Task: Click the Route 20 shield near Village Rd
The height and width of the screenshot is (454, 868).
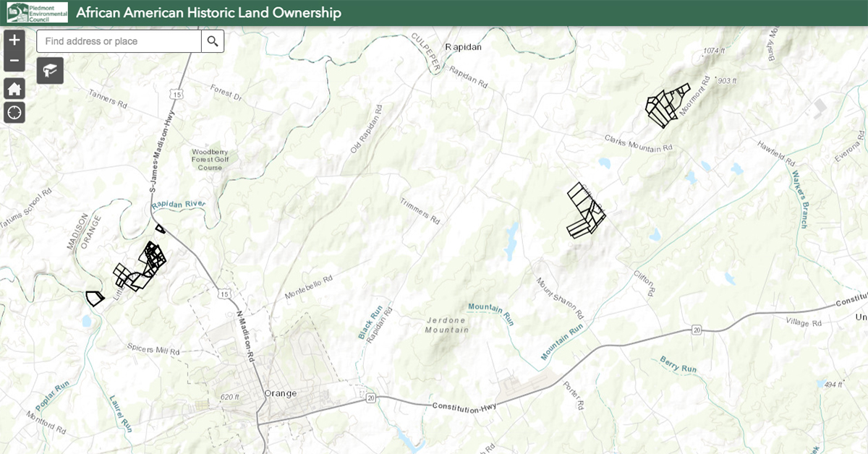Action: point(696,330)
